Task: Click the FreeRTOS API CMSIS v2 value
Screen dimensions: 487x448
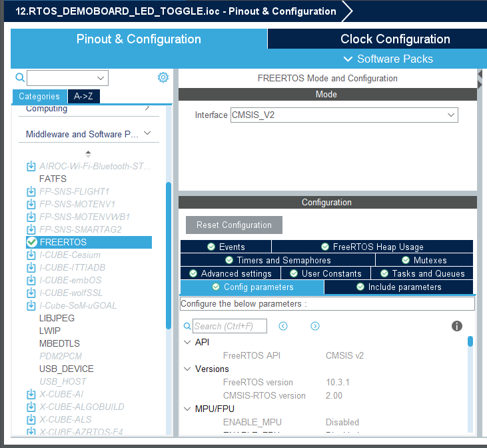Action: tap(344, 355)
